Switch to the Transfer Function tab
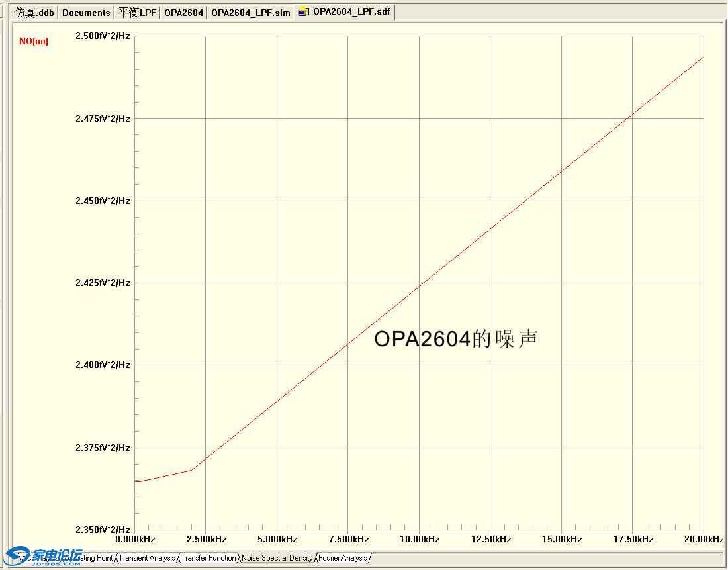728x570 pixels. tap(208, 558)
